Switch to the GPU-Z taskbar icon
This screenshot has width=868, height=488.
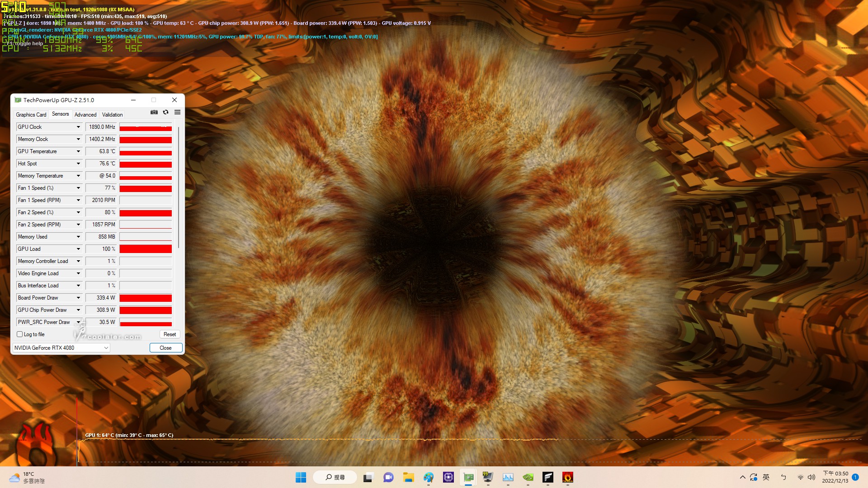click(x=468, y=477)
